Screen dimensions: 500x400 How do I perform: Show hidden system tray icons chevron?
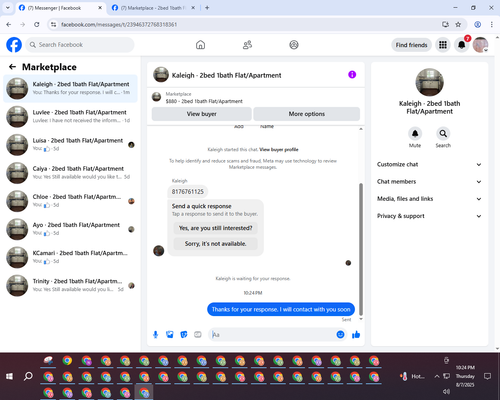point(437,376)
